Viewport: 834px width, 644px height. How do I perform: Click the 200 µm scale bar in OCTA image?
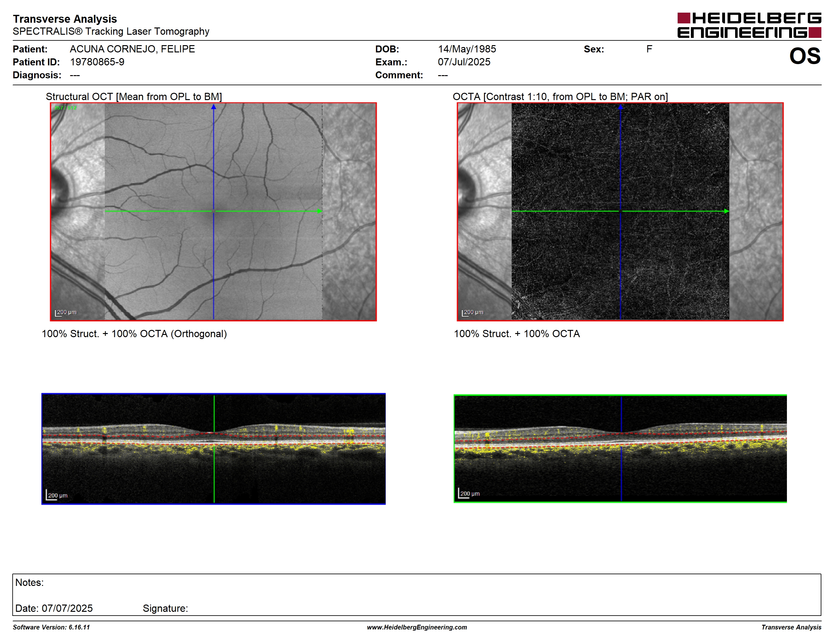[472, 313]
